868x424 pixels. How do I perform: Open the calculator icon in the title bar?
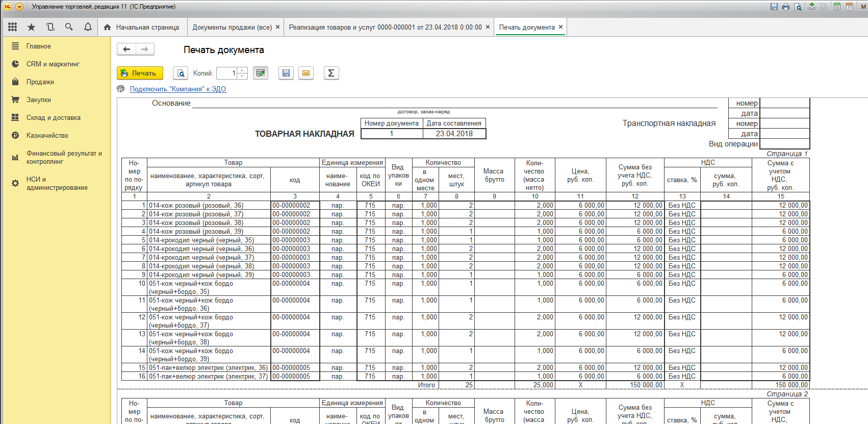click(x=837, y=7)
